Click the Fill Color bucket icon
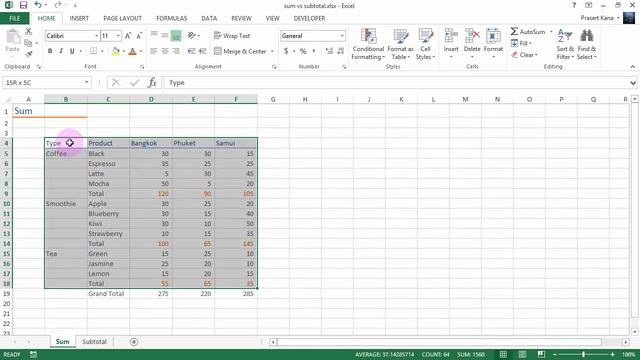The height and width of the screenshot is (360, 640). pyautogui.click(x=116, y=51)
